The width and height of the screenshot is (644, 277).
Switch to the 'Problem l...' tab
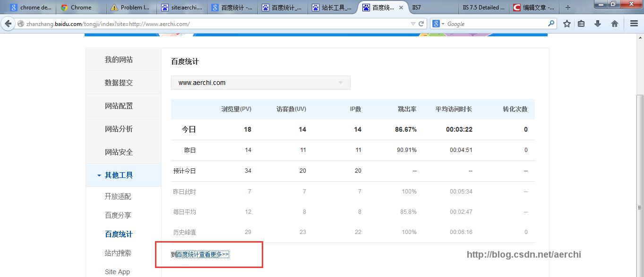click(130, 8)
